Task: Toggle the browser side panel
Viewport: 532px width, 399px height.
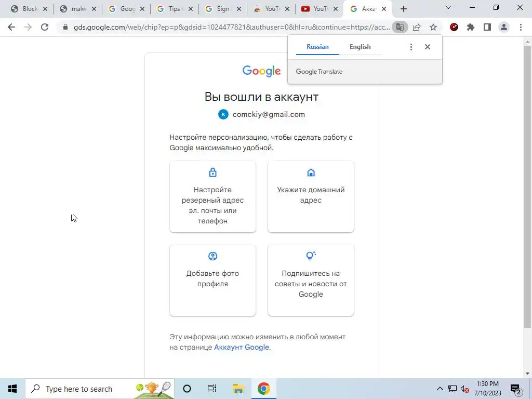Action: click(x=487, y=27)
